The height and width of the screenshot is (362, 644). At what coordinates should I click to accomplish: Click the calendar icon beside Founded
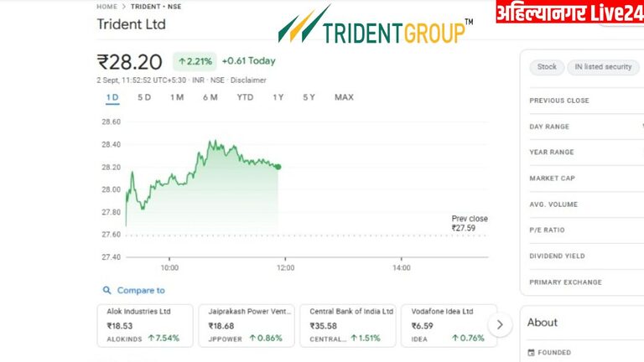532,353
